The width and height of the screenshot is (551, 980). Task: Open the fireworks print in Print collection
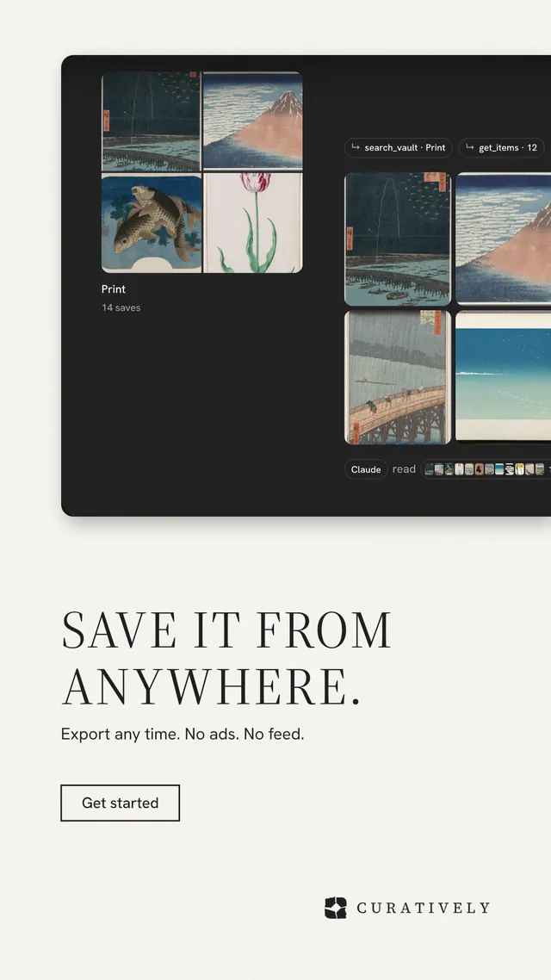pyautogui.click(x=152, y=121)
